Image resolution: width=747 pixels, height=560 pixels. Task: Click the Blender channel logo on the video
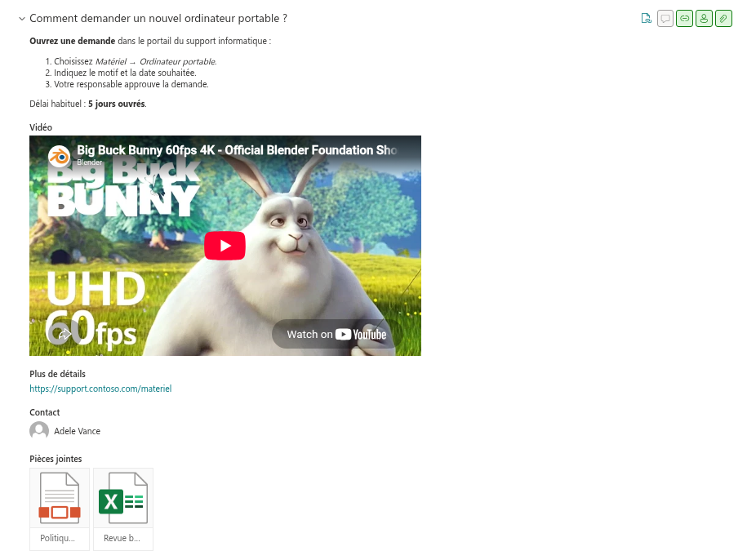[x=59, y=156]
